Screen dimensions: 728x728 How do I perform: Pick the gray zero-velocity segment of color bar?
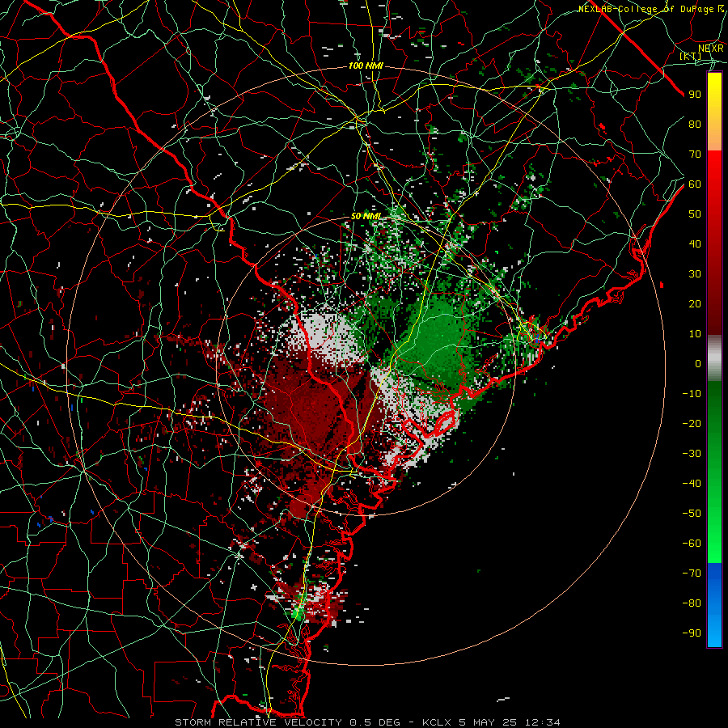coord(714,358)
